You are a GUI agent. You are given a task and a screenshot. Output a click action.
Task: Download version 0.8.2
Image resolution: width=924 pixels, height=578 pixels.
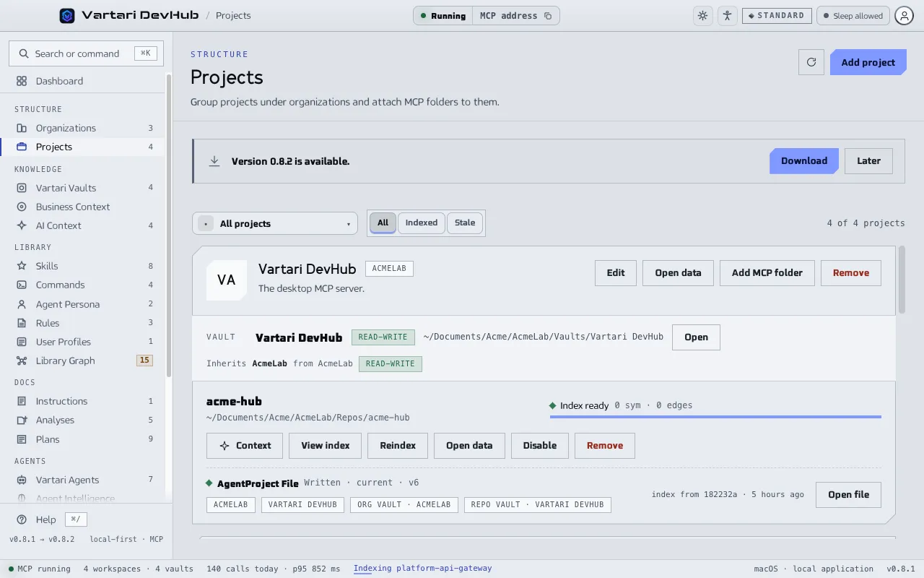[803, 161]
